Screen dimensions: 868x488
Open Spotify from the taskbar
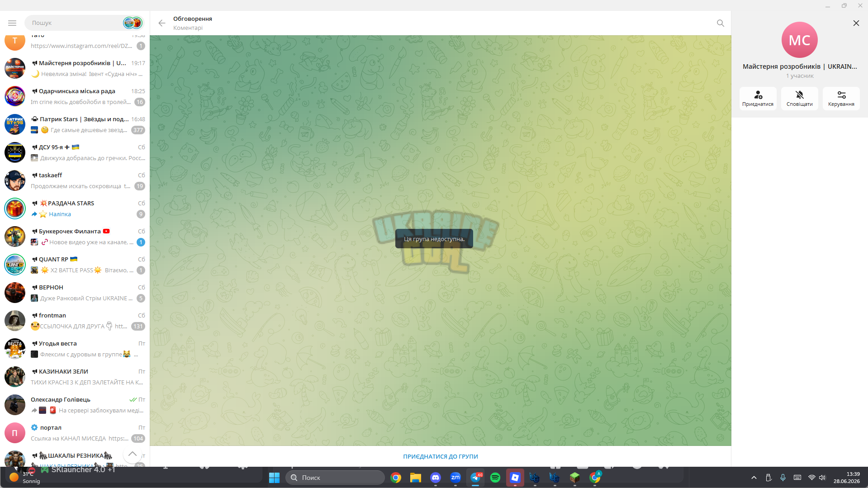495,478
